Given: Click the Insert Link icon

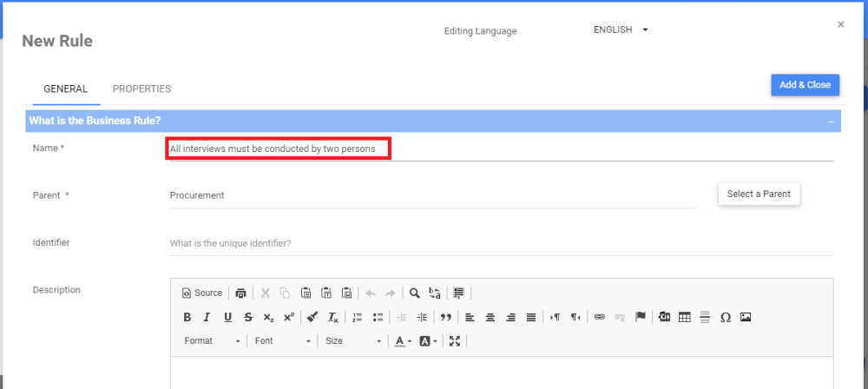Looking at the screenshot, I should 600,318.
